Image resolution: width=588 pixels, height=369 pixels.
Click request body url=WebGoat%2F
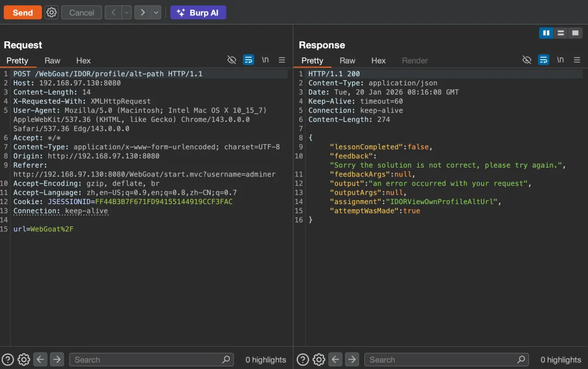(44, 229)
